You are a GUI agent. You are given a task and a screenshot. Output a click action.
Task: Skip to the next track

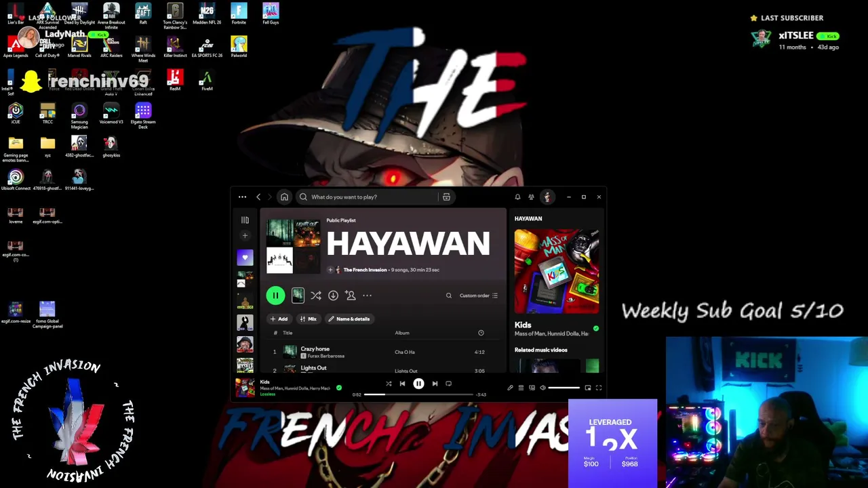tap(435, 384)
